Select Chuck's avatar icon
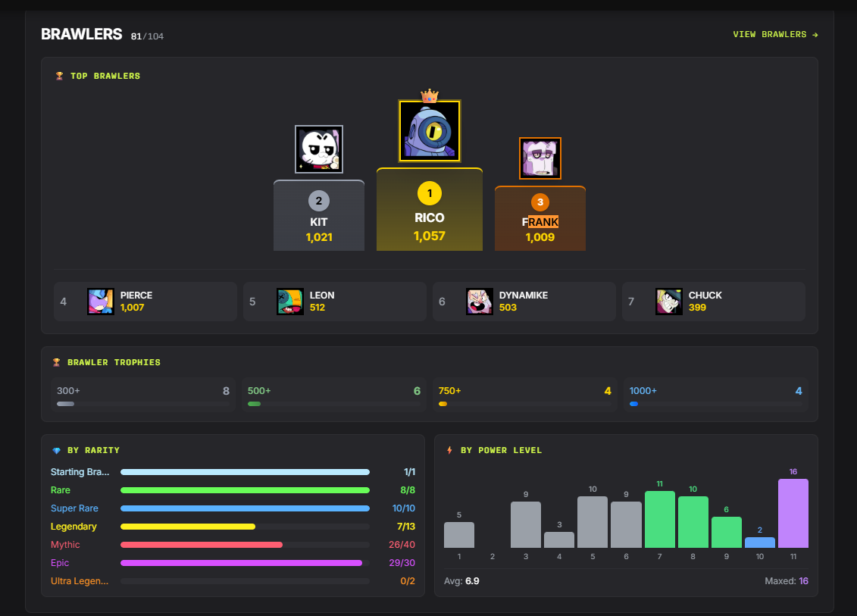857x616 pixels. click(x=670, y=302)
